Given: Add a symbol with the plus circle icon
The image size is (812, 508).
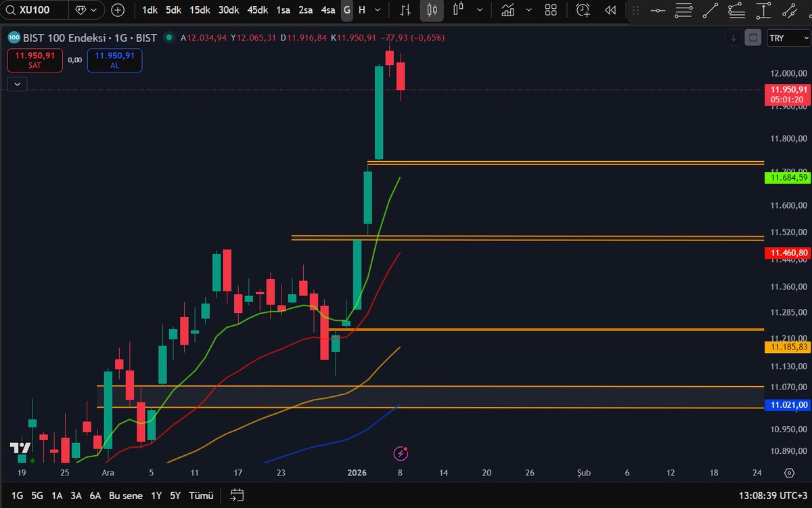Looking at the screenshot, I should (118, 10).
